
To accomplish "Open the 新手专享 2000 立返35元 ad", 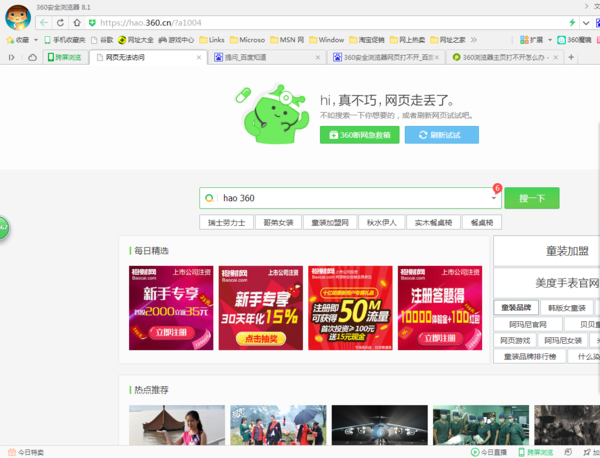I will (171, 308).
